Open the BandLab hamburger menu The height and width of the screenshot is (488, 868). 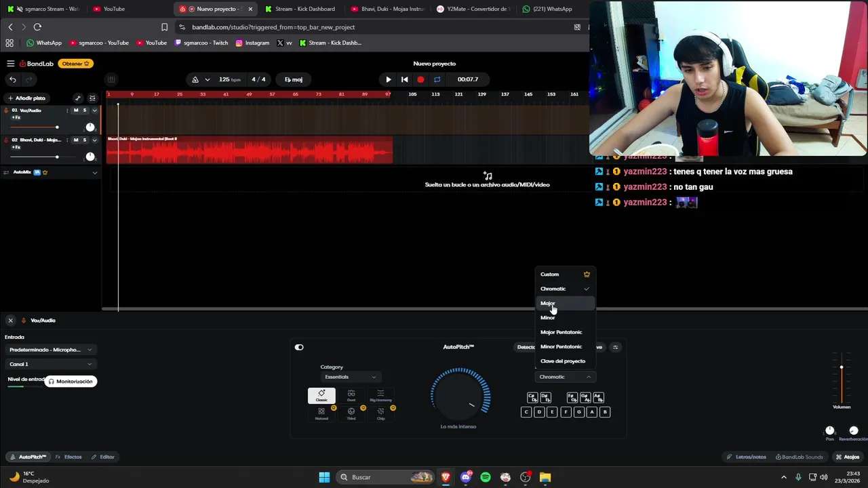pyautogui.click(x=10, y=64)
